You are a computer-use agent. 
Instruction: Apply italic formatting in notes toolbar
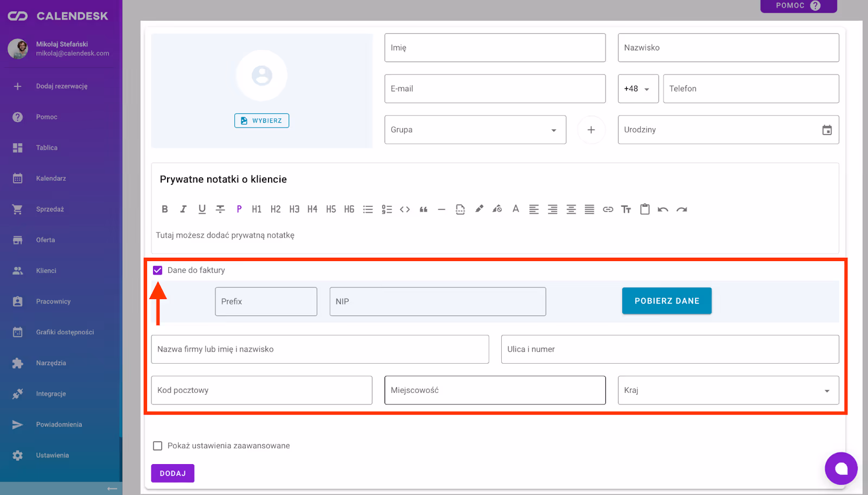click(183, 210)
